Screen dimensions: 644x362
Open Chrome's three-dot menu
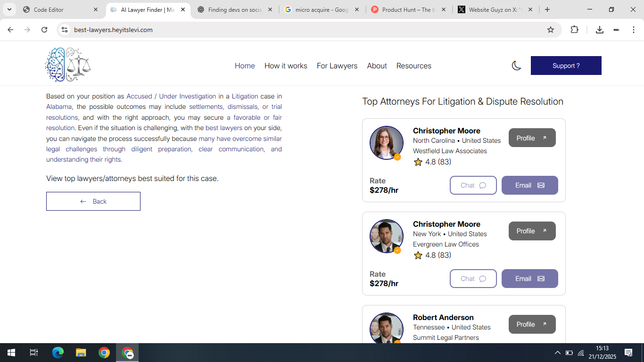(634, 29)
